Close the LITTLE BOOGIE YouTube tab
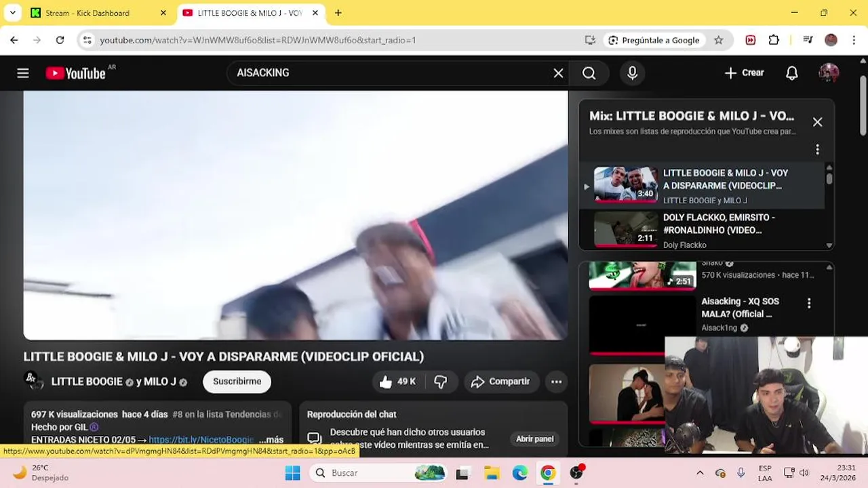 315,13
